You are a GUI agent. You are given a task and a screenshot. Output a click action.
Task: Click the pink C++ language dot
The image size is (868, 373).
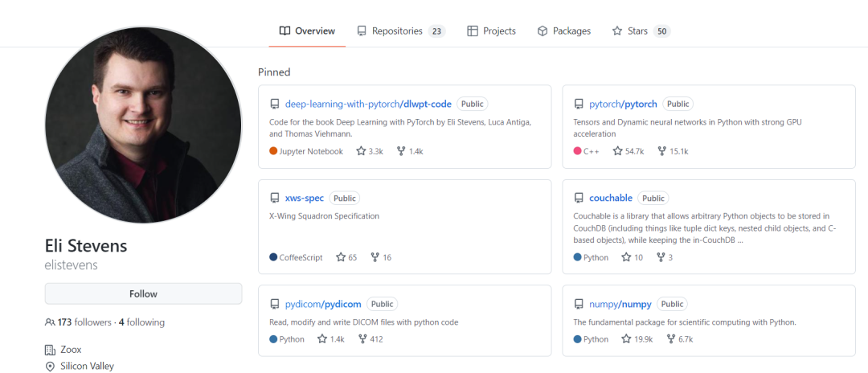pos(577,151)
